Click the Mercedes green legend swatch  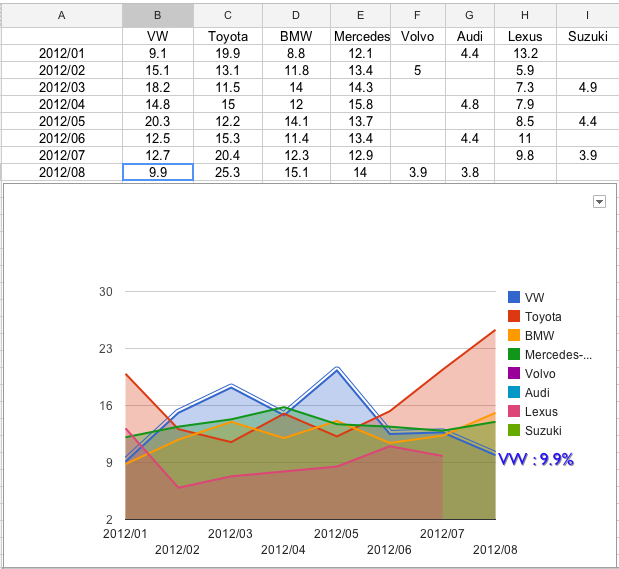pyautogui.click(x=514, y=354)
